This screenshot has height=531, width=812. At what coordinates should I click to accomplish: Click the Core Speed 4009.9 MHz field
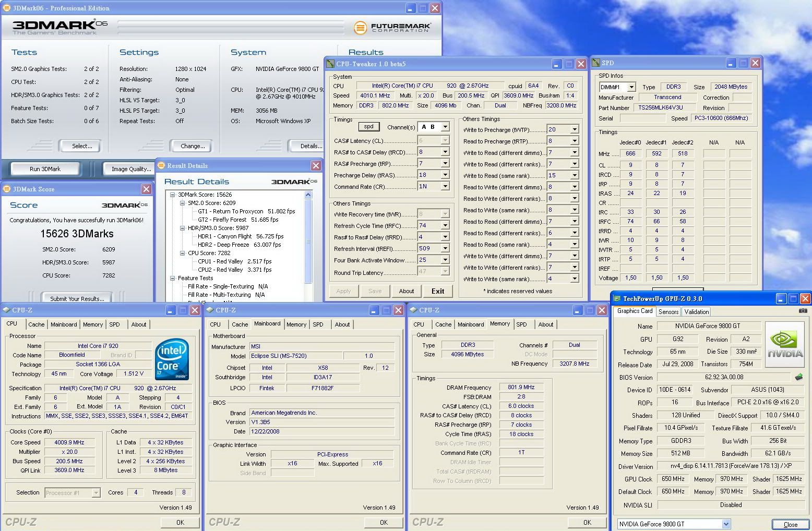[x=69, y=442]
